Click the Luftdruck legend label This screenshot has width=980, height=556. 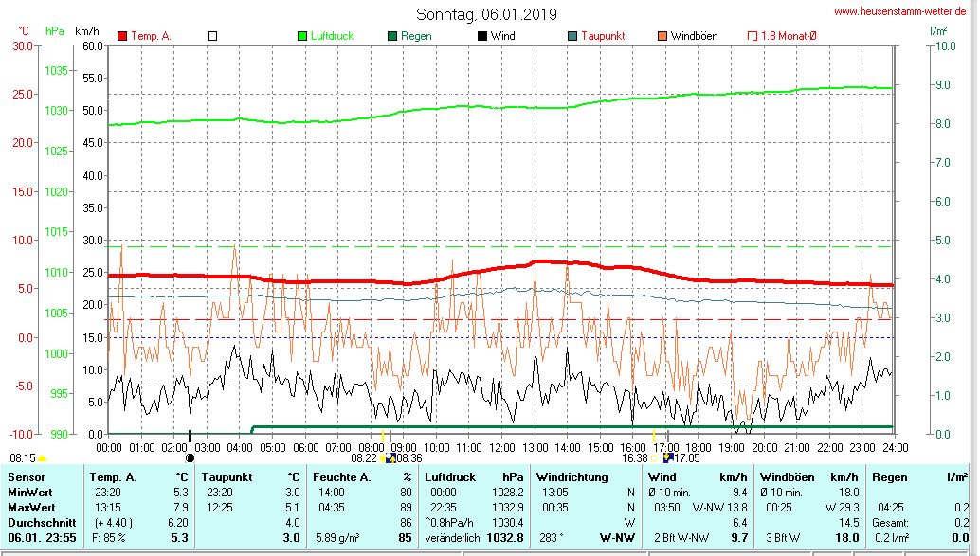pyautogui.click(x=332, y=36)
